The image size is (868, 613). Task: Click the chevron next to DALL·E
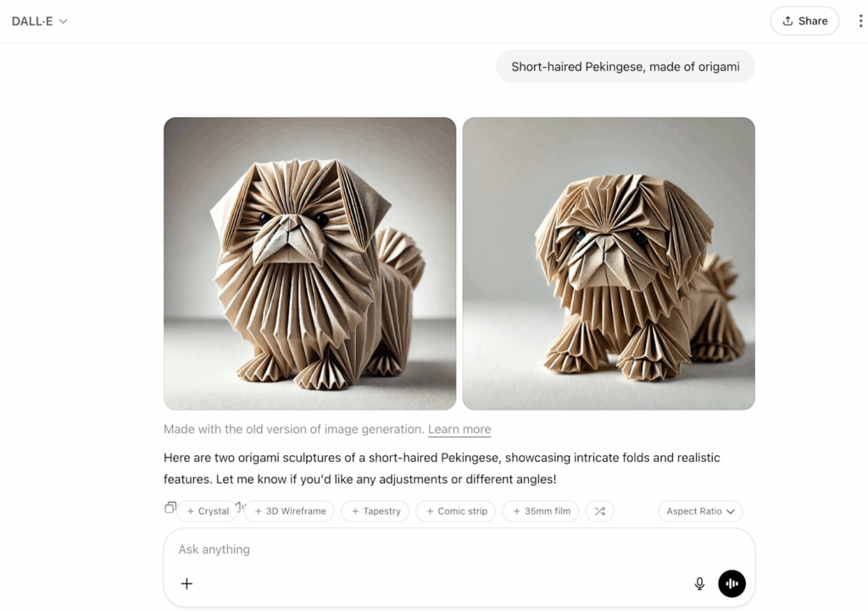tap(63, 21)
